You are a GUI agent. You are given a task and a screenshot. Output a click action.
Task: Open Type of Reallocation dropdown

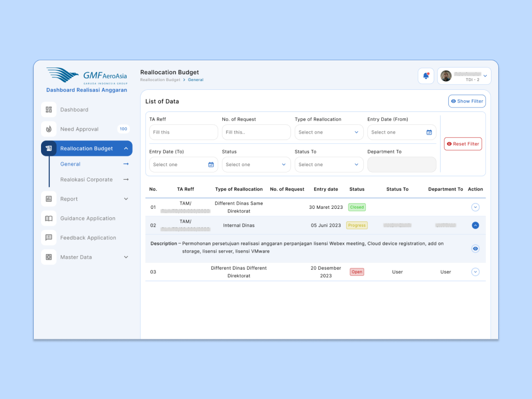pos(329,132)
